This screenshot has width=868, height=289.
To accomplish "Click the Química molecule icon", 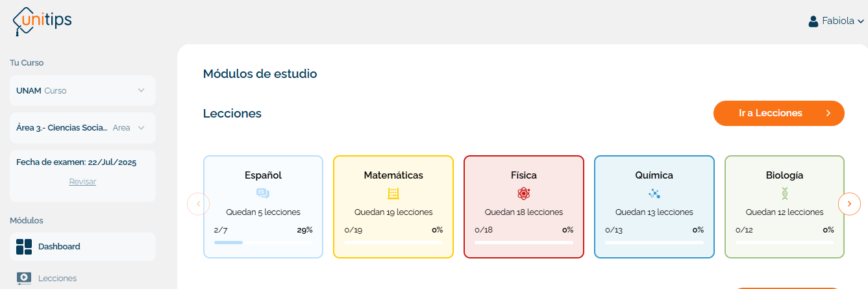I will [x=654, y=193].
